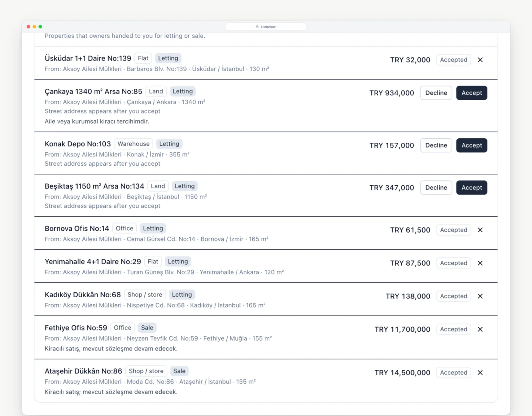532x416 pixels.
Task: Click Moda Cd. No:86 address line
Action: coord(150,382)
